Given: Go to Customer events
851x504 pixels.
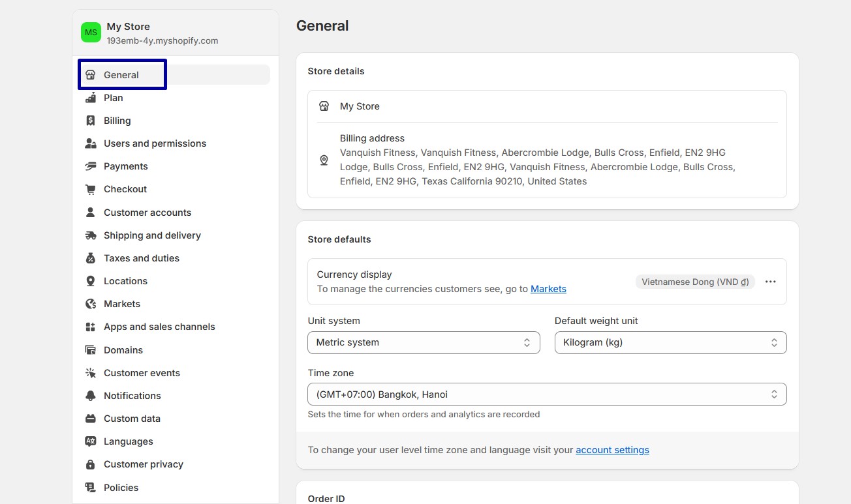Looking at the screenshot, I should point(175,373).
